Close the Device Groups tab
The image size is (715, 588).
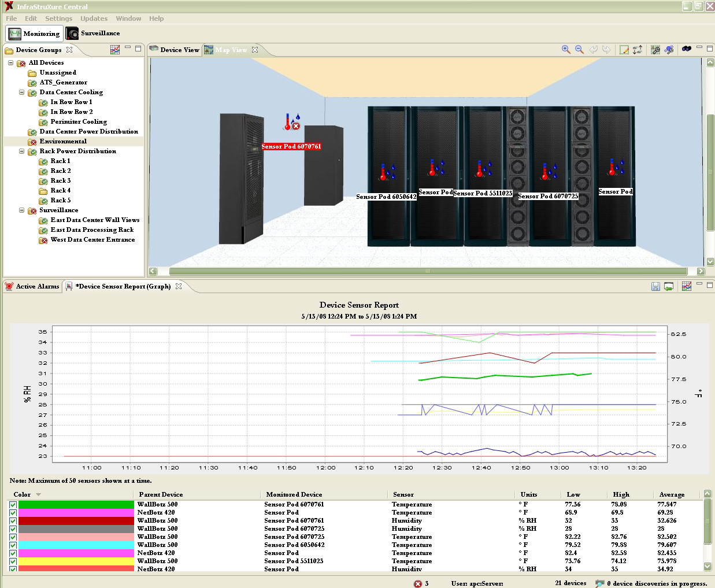pos(69,50)
